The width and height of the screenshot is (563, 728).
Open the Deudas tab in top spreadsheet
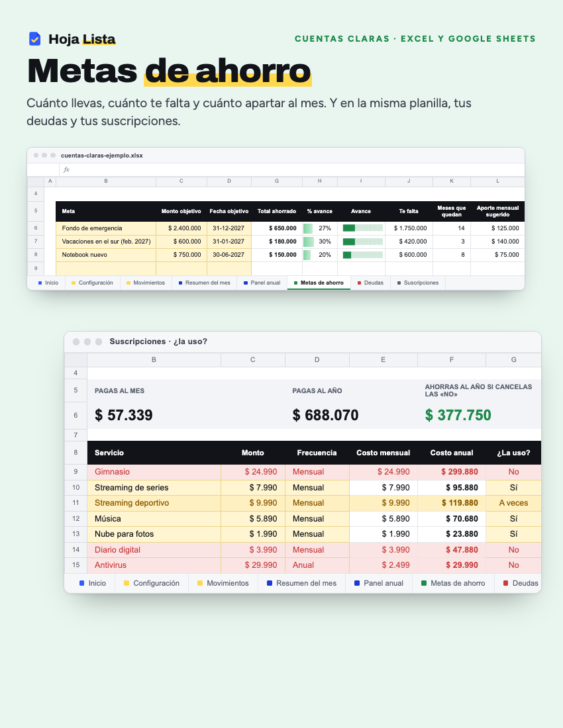(370, 283)
